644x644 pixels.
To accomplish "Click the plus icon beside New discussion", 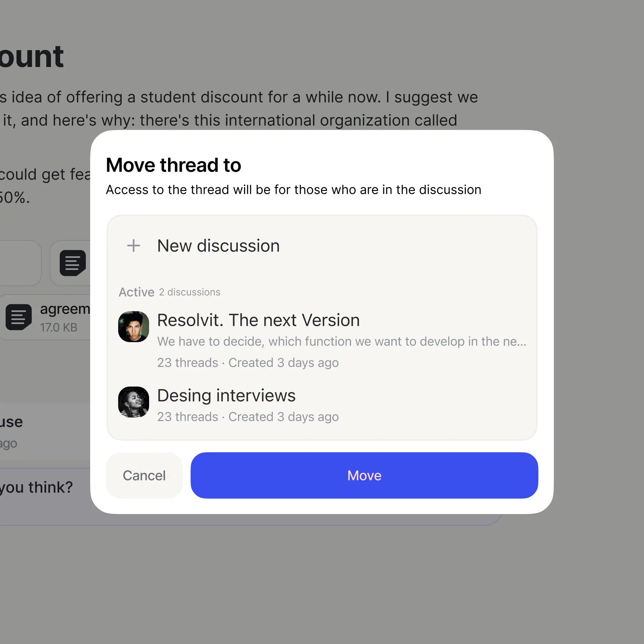I will click(x=133, y=246).
